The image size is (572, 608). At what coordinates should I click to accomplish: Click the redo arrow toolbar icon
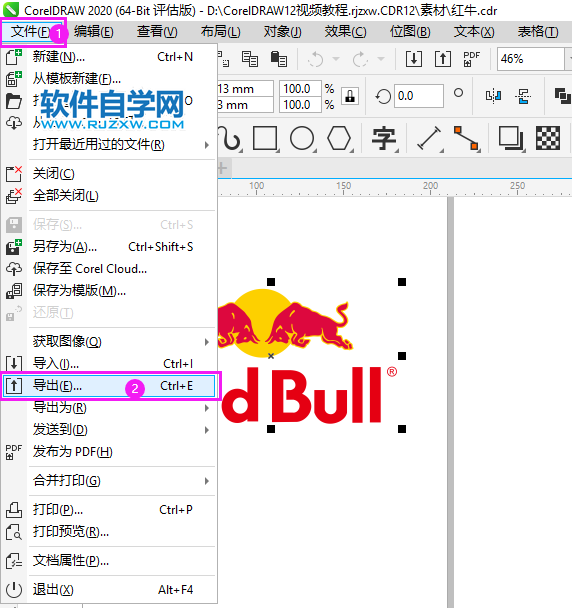360,59
